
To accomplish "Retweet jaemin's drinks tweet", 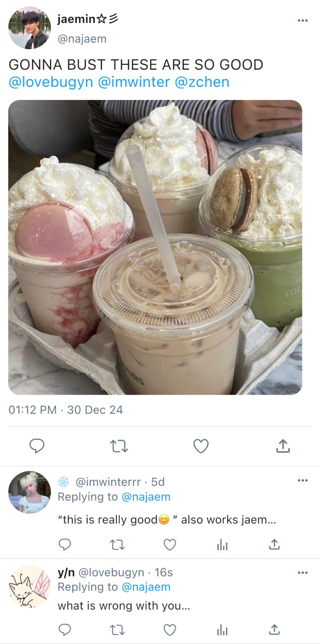I will [x=119, y=446].
